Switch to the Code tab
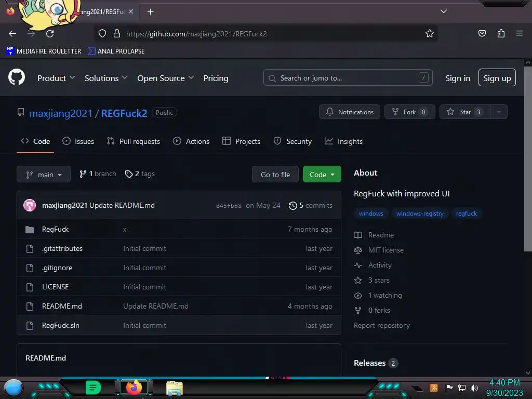Screen dimensions: 532x399 coord(35,141)
